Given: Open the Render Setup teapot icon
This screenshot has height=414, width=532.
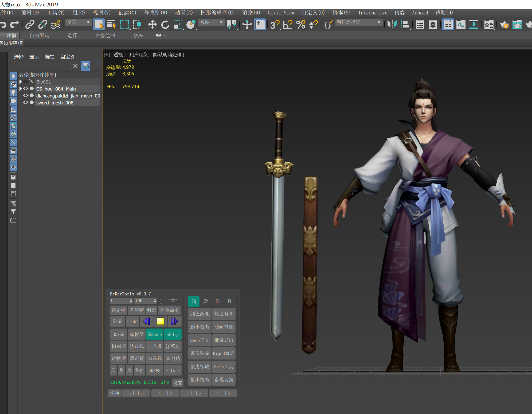Looking at the screenshot, I should tap(504, 25).
